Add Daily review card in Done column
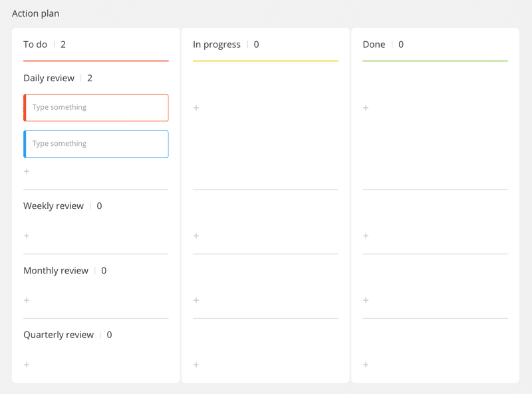Image resolution: width=532 pixels, height=394 pixels. 366,108
